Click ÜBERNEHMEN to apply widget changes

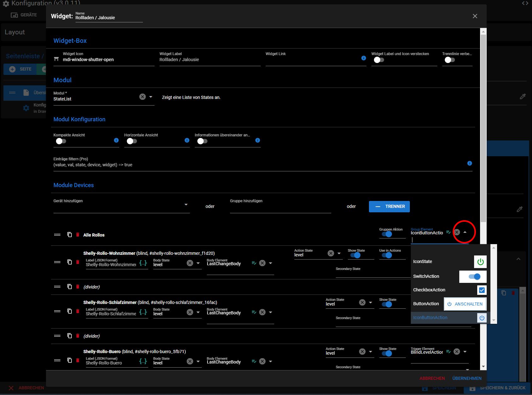pos(467,378)
